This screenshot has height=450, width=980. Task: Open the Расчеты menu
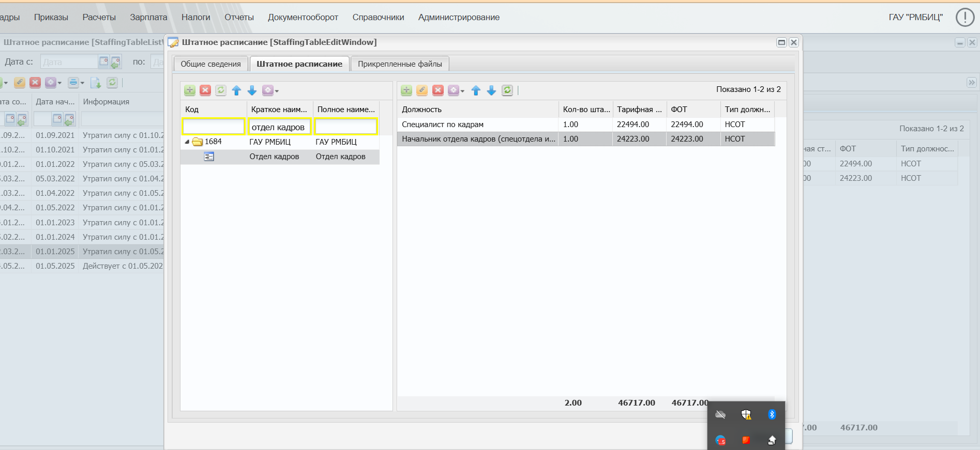coord(99,17)
